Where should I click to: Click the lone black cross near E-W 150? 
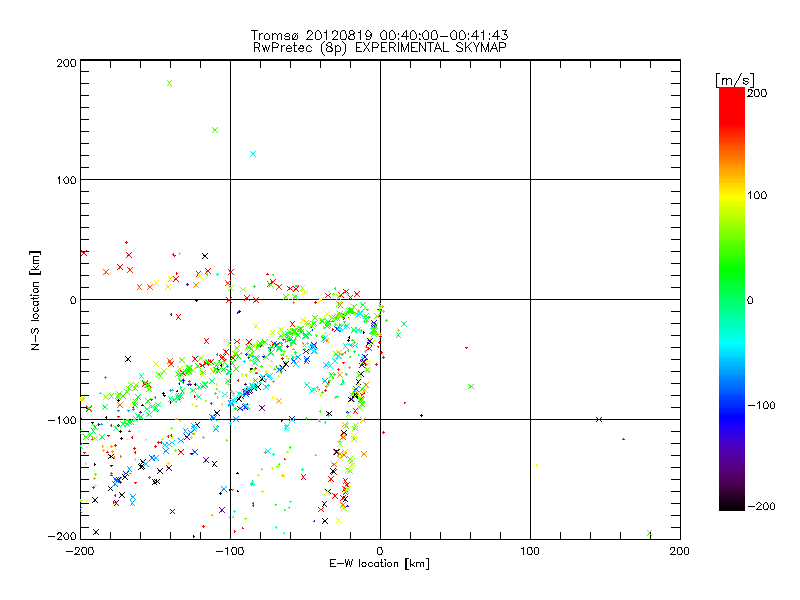tap(599, 419)
